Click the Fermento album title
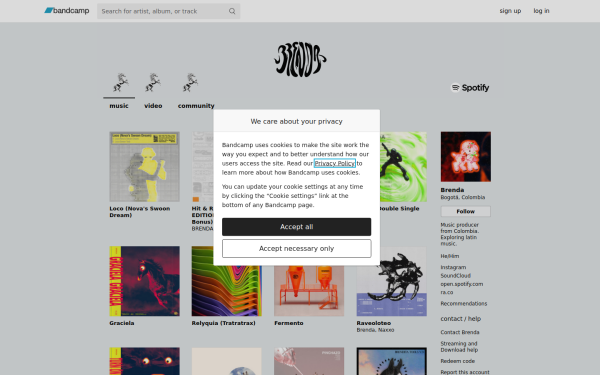This screenshot has width=600, height=375. 289,323
